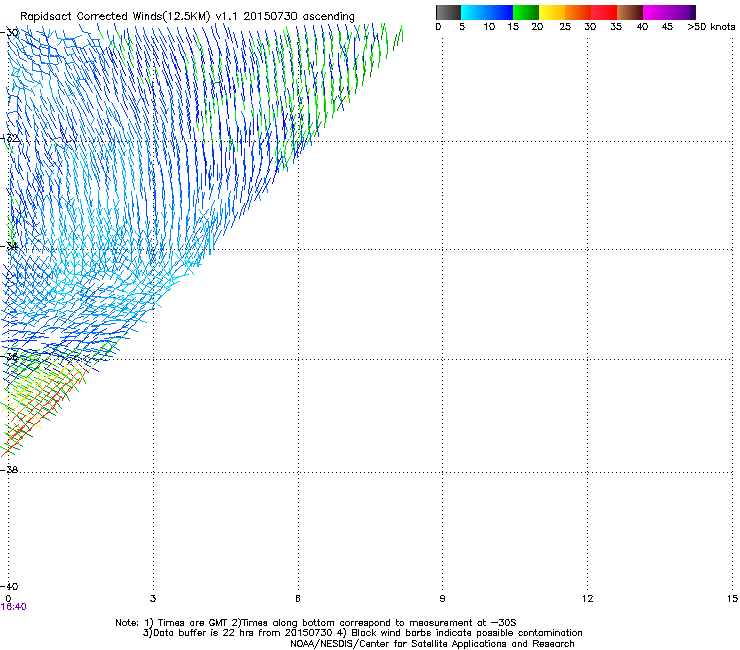Click the legend tick label '10'
The width and height of the screenshot is (740, 650).
coord(489,27)
